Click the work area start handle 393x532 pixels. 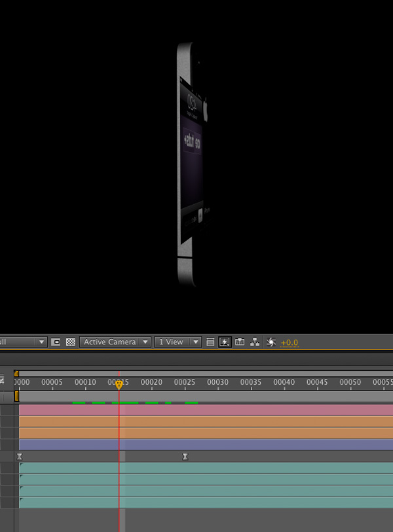16,396
